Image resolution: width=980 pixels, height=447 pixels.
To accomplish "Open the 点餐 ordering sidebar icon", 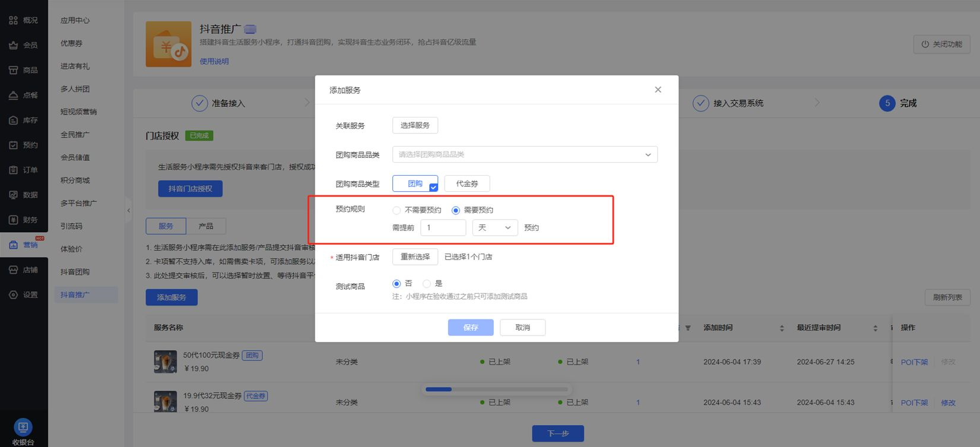I will point(13,95).
